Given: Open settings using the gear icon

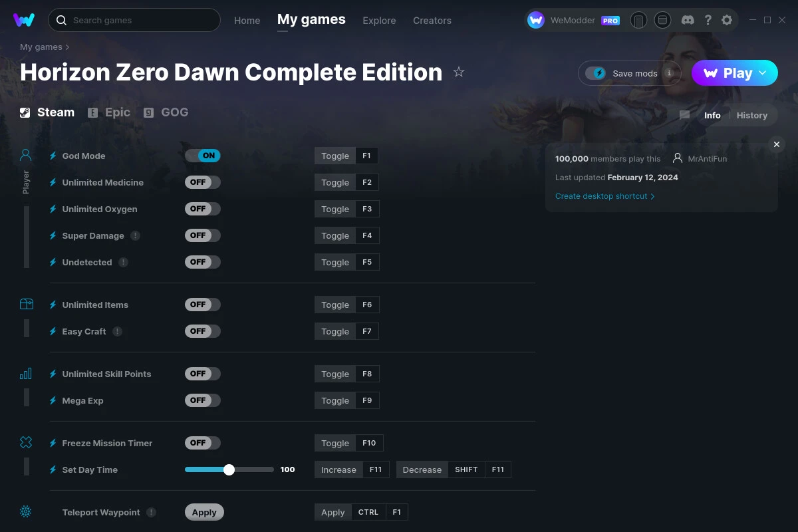Looking at the screenshot, I should [x=727, y=20].
